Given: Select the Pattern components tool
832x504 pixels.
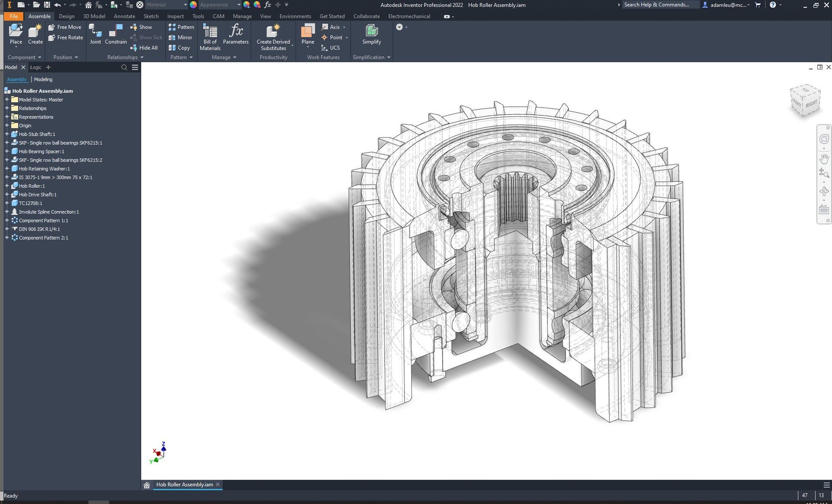Looking at the screenshot, I should (182, 27).
